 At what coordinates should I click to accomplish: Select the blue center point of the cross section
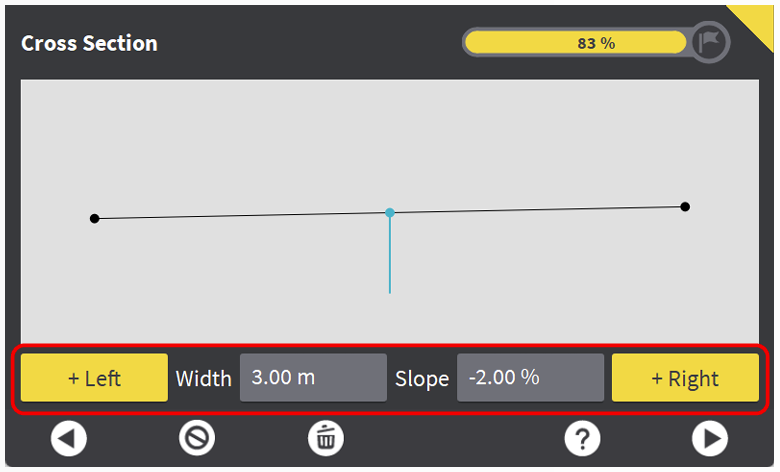point(390,212)
